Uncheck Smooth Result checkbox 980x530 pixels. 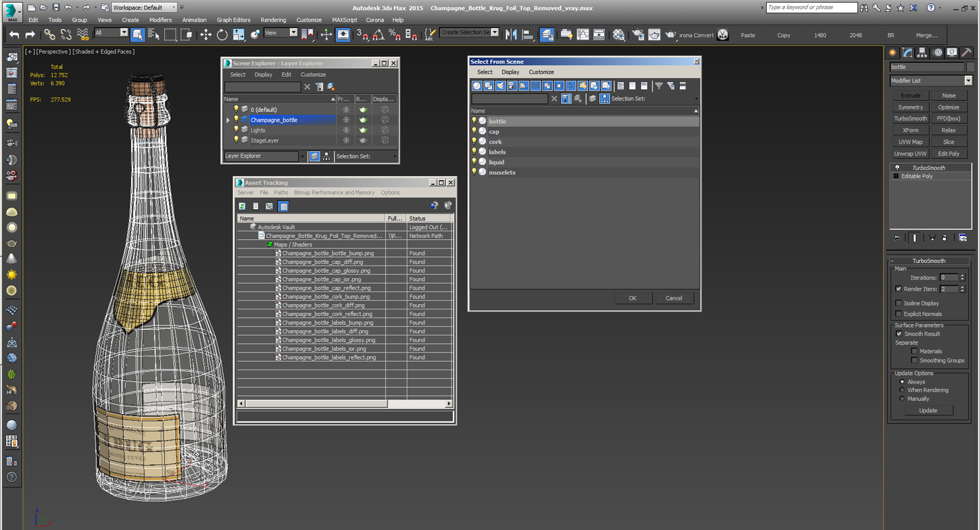pyautogui.click(x=899, y=334)
